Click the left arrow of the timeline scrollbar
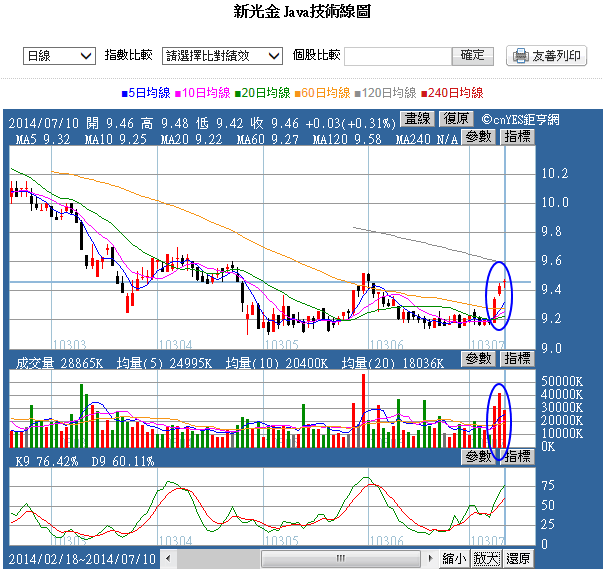603x569 pixels. pyautogui.click(x=168, y=558)
